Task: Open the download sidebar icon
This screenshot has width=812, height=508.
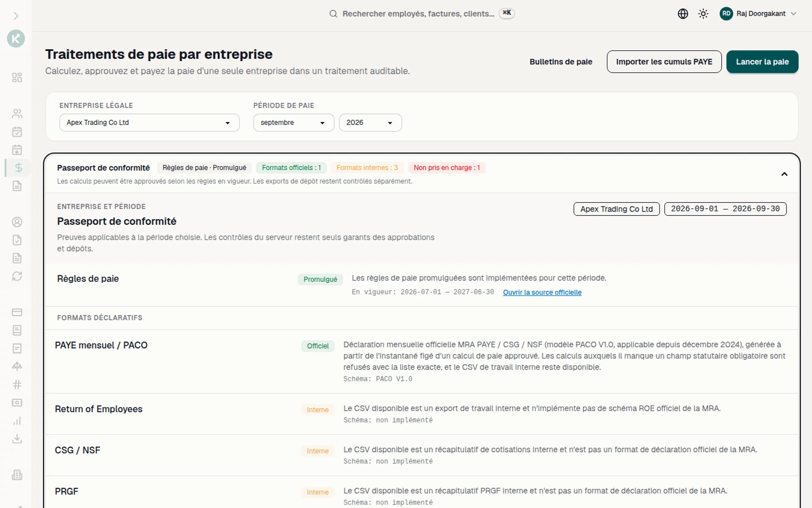Action: coord(17,439)
